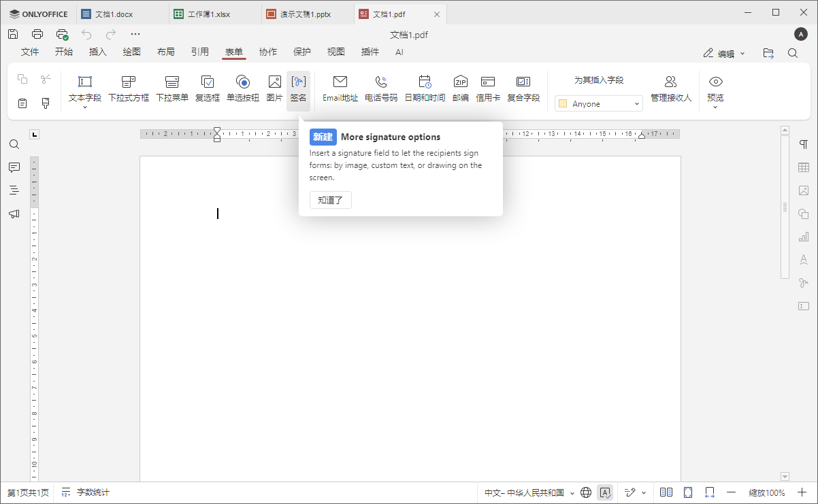Image resolution: width=818 pixels, height=504 pixels.
Task: Insert Phone number field
Action: tap(381, 89)
